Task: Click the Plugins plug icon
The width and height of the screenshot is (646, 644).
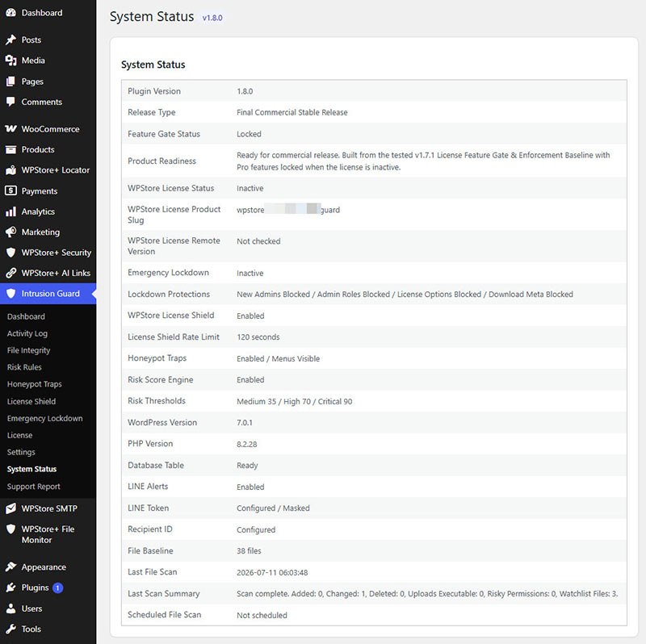Action: (10, 588)
